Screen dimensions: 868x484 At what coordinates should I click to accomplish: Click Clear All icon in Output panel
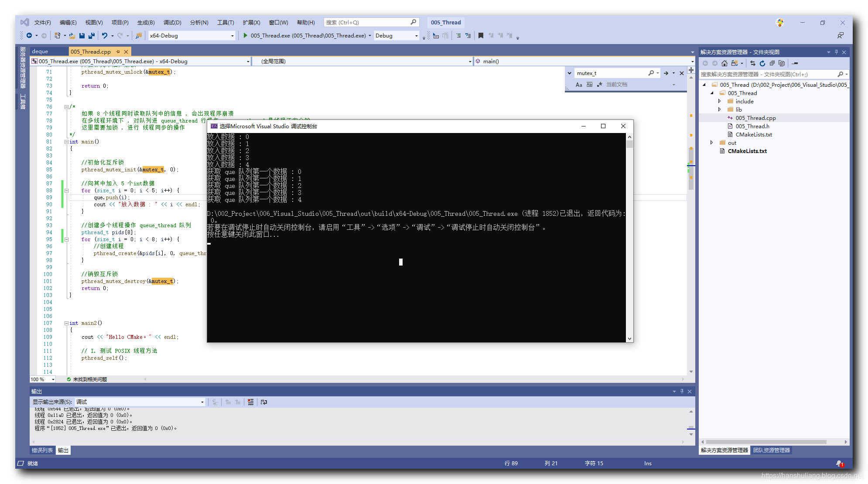point(250,402)
